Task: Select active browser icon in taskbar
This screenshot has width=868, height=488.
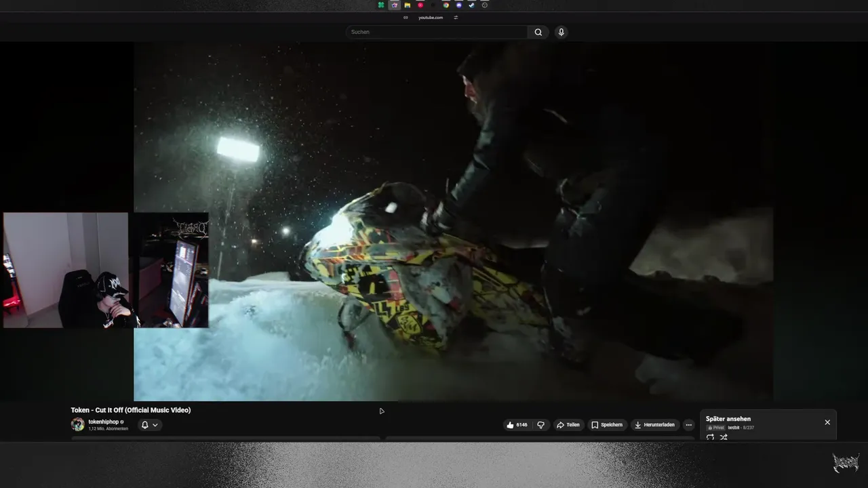Action: tap(394, 5)
